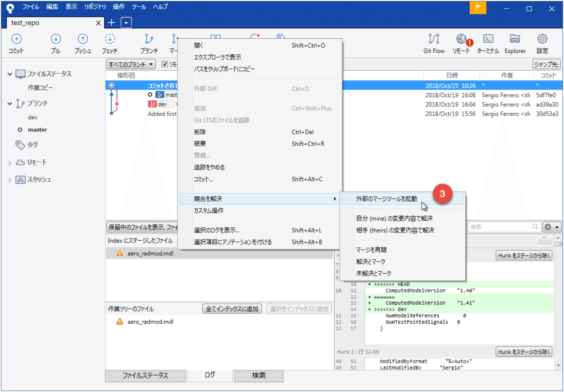This screenshot has height=392, width=564.
Task: Choose 外部のマージツールを起動 in submenu
Action: tap(403, 198)
